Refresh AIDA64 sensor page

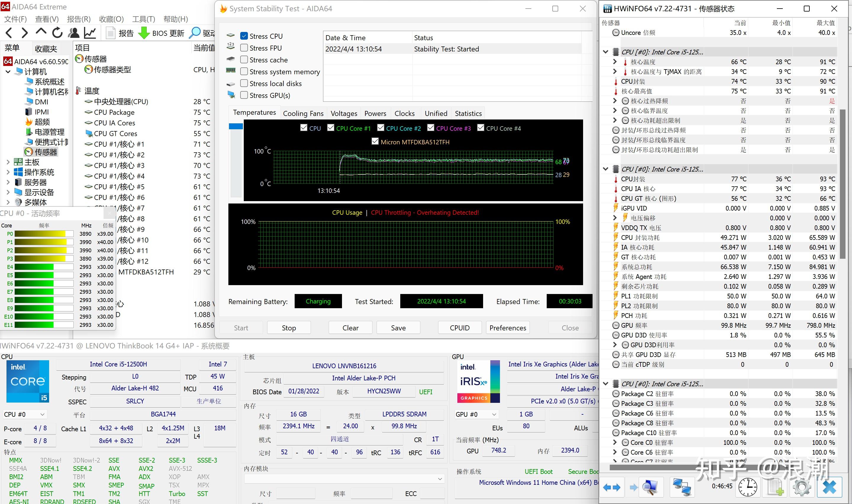click(57, 33)
